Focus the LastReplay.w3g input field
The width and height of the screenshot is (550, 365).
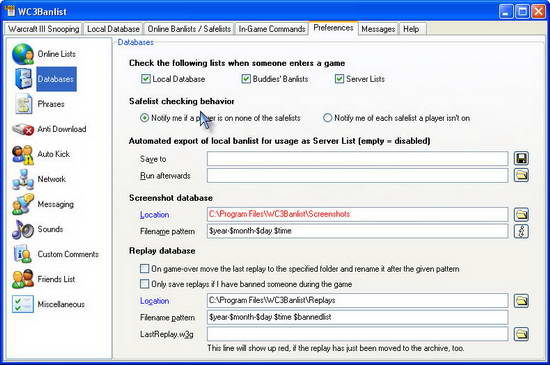pyautogui.click(x=357, y=334)
